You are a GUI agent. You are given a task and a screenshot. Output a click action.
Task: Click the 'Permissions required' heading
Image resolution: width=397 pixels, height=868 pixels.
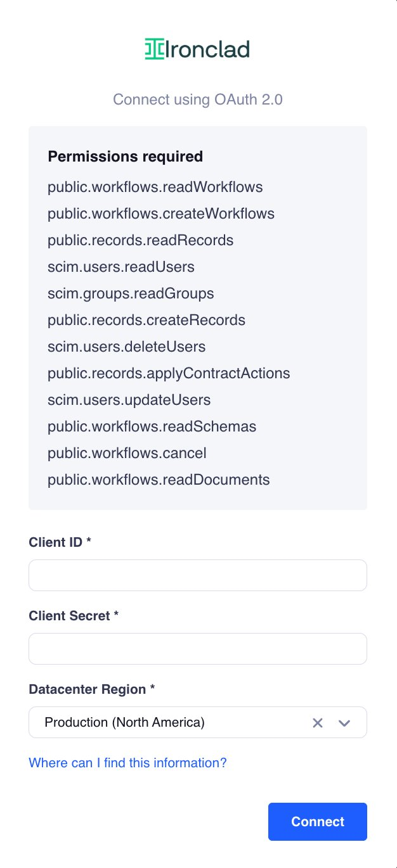click(126, 156)
